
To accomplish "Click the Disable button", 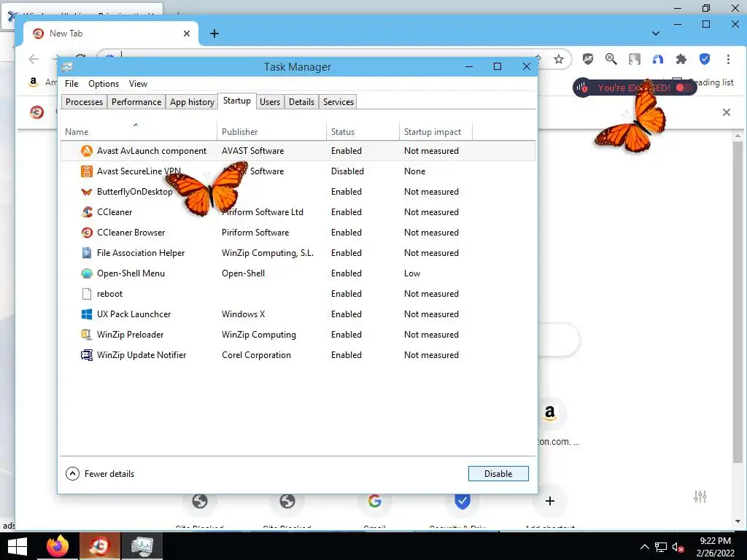I will (x=498, y=474).
